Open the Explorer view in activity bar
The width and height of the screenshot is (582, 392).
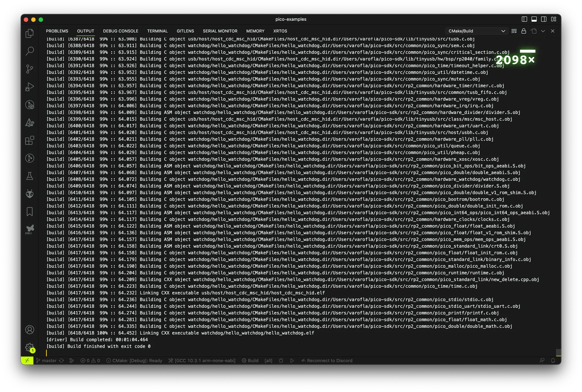click(30, 33)
